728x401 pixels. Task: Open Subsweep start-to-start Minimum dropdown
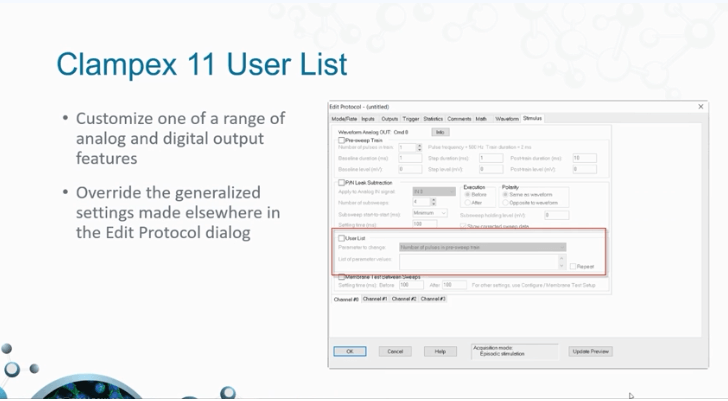click(430, 213)
